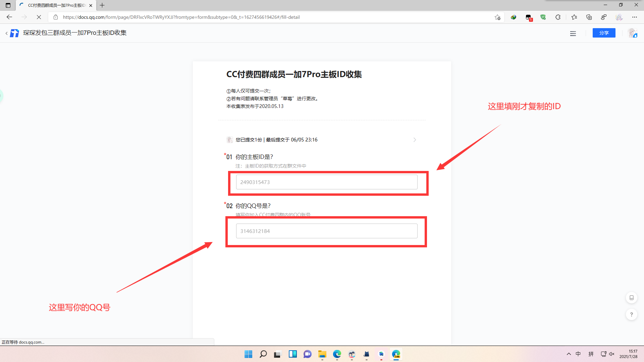The height and width of the screenshot is (362, 644).
Task: Open taskbar Search
Action: click(x=263, y=354)
